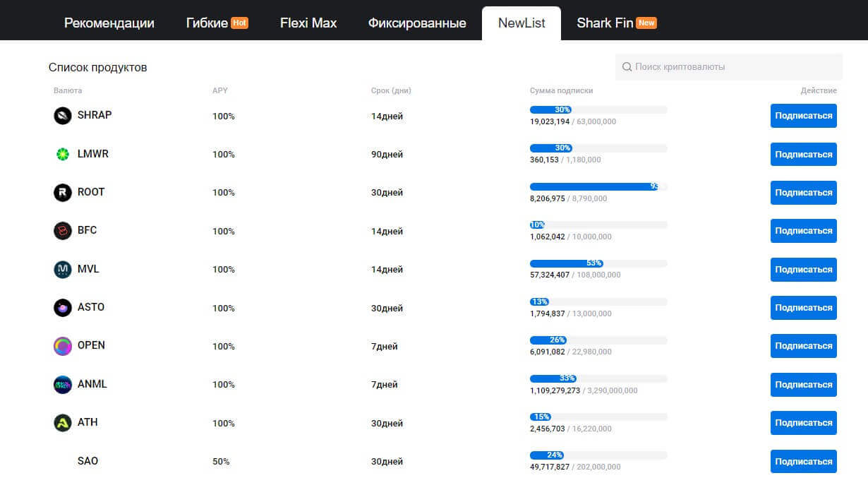Click the MVL subscription progress bar

point(598,263)
